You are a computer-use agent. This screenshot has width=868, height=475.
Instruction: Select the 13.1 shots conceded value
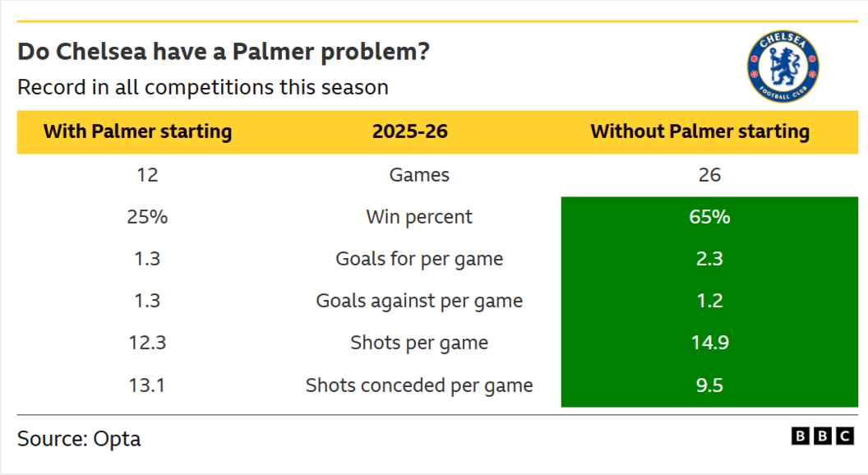pos(148,385)
